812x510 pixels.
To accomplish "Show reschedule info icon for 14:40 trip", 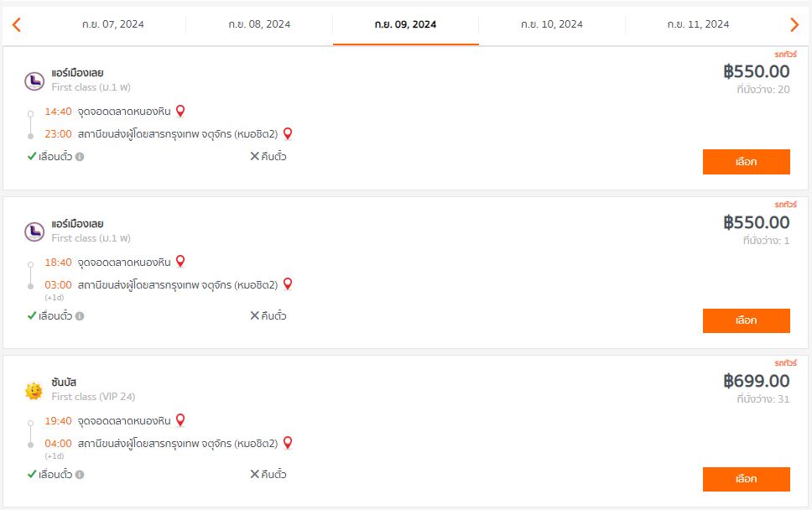I will click(79, 156).
